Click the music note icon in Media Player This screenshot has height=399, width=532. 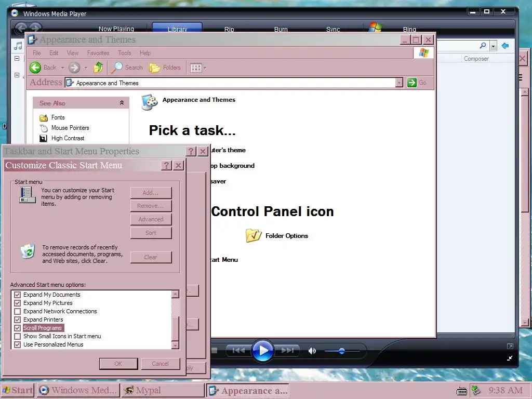[18, 46]
